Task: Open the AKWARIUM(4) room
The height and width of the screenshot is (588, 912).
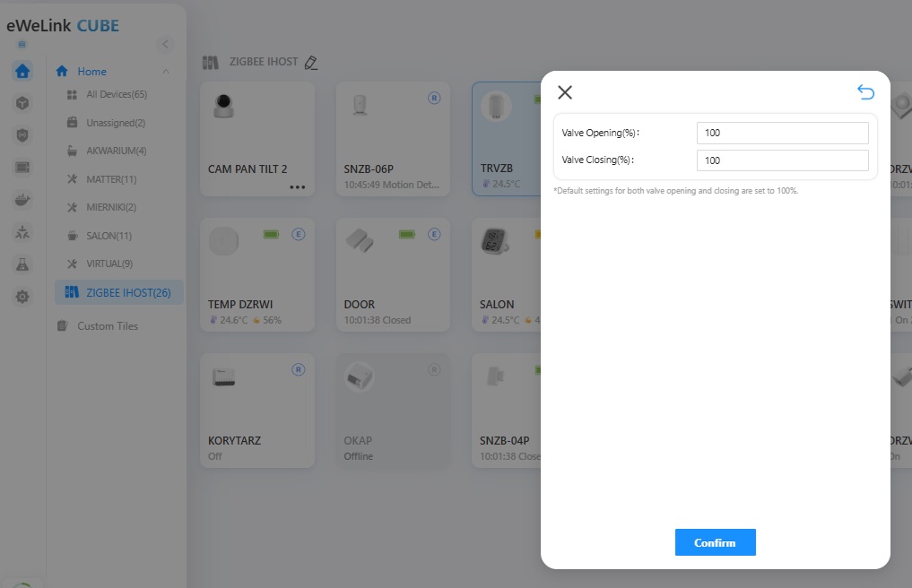Action: (117, 151)
